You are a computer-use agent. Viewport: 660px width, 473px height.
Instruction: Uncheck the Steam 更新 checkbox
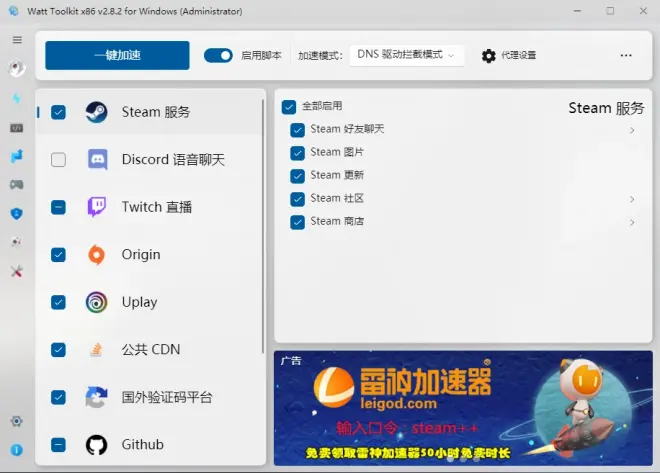297,176
